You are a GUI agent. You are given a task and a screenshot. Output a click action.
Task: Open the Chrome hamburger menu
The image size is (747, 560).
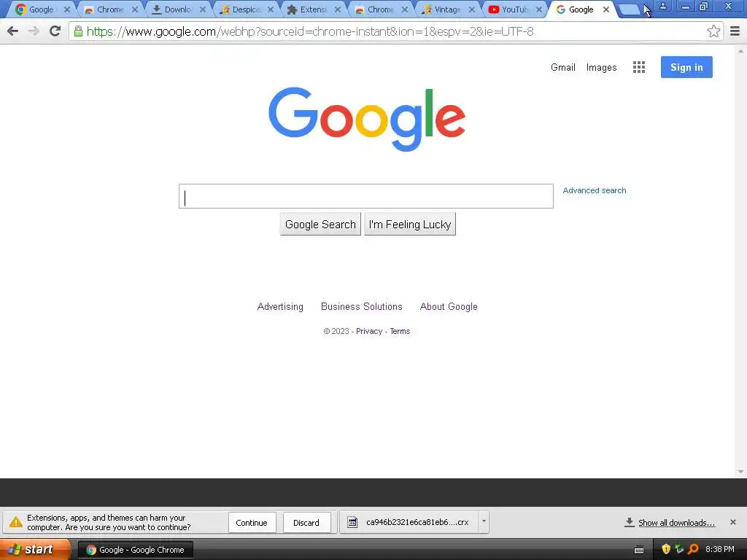tap(735, 31)
